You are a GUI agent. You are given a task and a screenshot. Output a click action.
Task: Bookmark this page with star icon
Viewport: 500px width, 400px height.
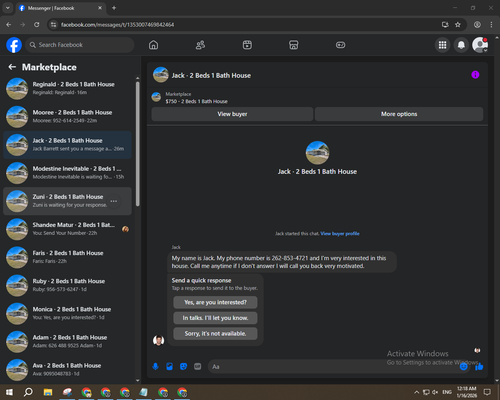[x=458, y=25]
